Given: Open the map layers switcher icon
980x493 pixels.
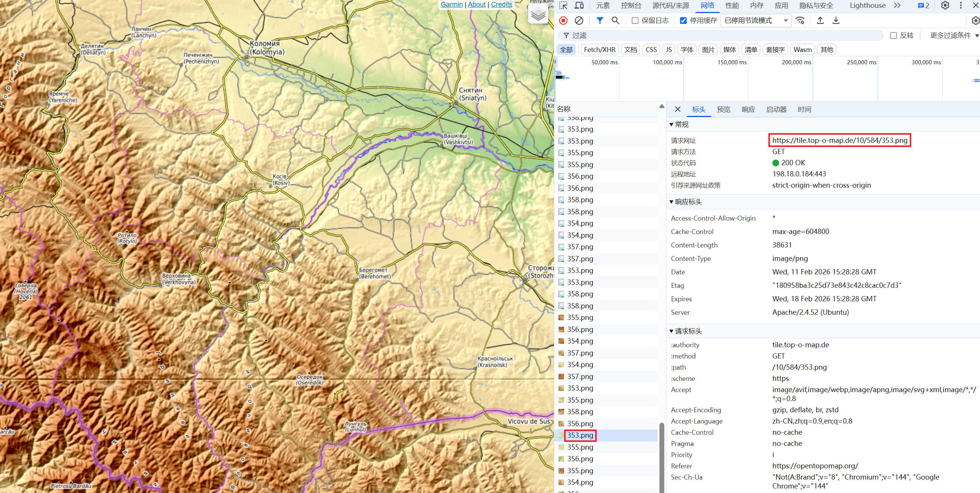Looking at the screenshot, I should coord(538,15).
